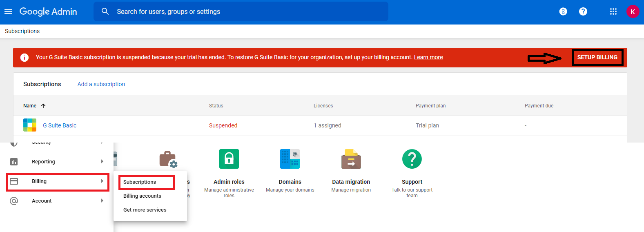This screenshot has width=644, height=232.
Task: Click the briefcase with gear icon
Action: click(x=168, y=159)
